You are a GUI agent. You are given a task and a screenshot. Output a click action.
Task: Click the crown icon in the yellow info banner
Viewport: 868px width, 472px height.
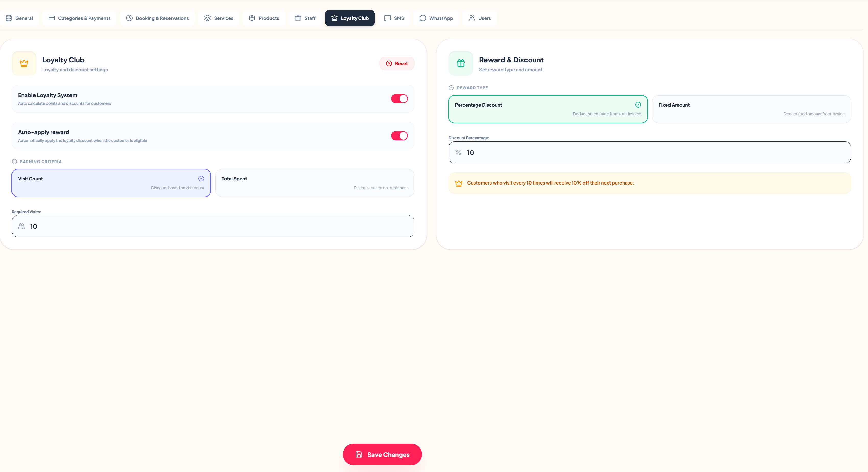(459, 183)
